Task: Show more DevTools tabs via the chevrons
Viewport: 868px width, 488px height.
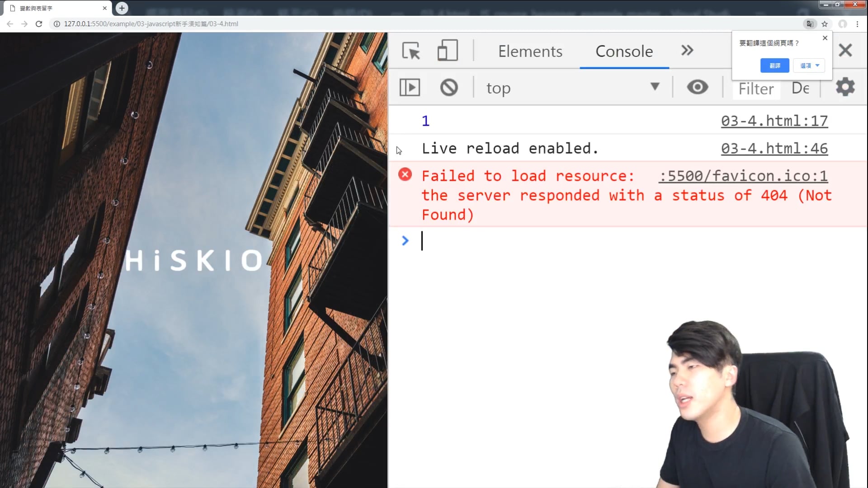Action: (687, 51)
